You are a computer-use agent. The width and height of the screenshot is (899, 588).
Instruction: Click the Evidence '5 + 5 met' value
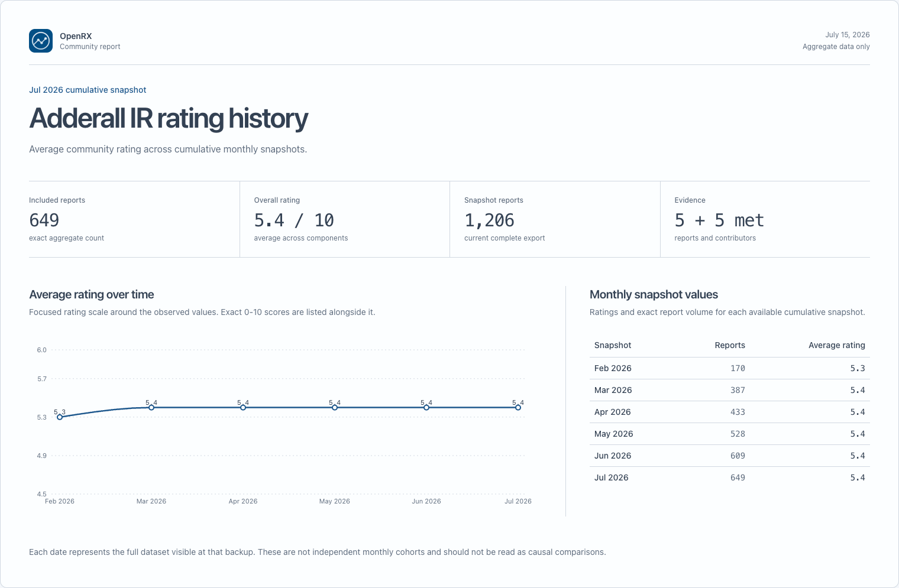(719, 220)
